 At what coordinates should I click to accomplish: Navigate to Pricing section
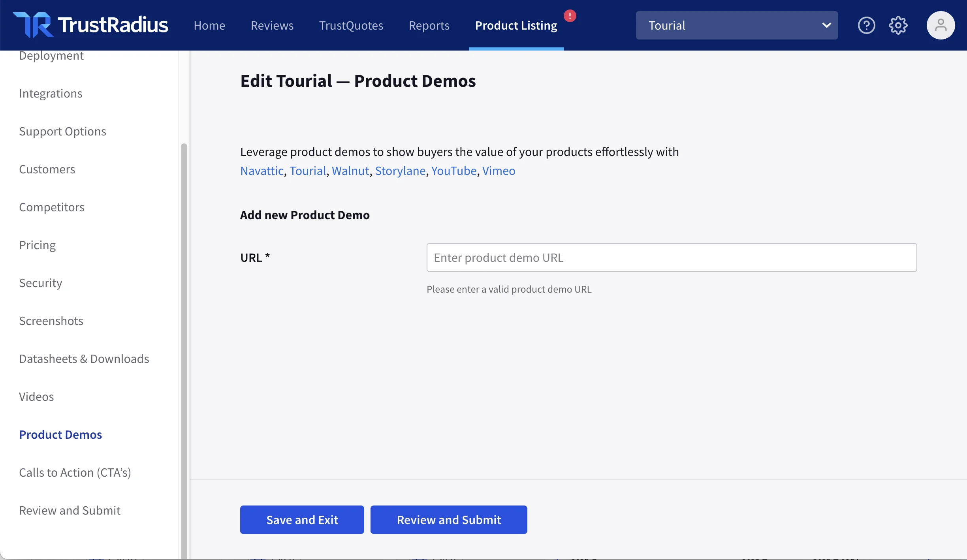coord(38,245)
